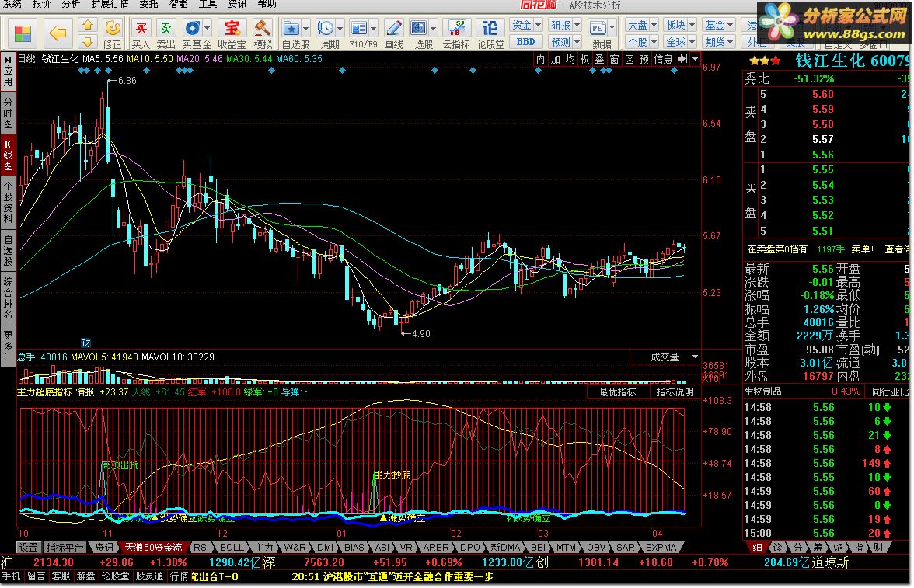Viewport: 914px width, 588px height.
Task: Click the 设置 button below chart
Action: click(27, 547)
